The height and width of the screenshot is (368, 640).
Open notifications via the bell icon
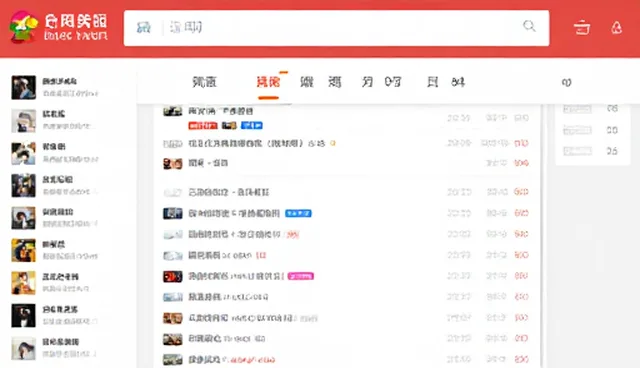pyautogui.click(x=616, y=28)
